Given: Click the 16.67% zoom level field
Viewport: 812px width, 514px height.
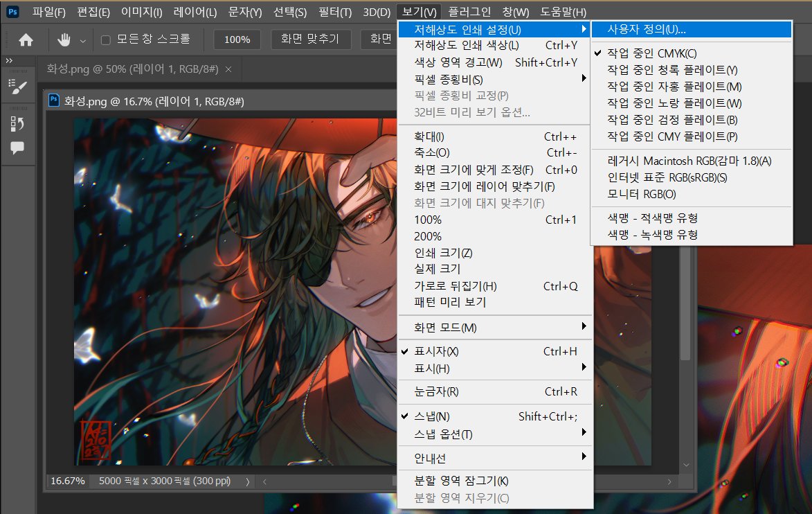Looking at the screenshot, I should tap(67, 481).
